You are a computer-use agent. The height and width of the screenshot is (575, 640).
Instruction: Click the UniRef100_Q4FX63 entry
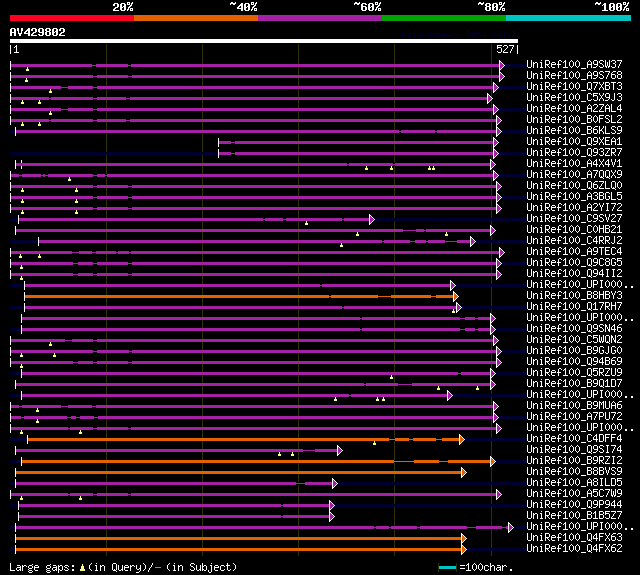(x=574, y=538)
